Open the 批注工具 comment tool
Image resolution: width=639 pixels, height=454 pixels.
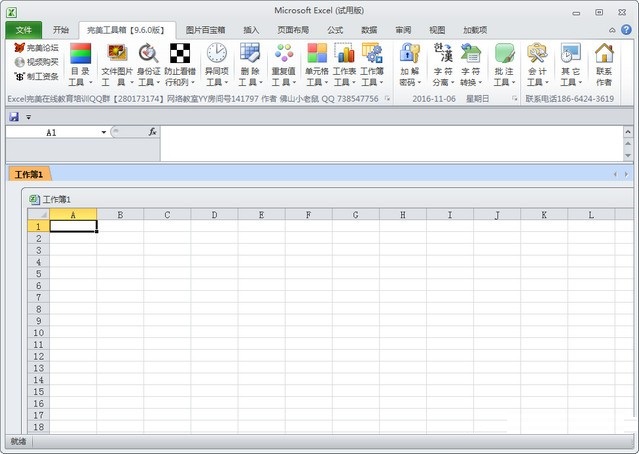point(504,65)
